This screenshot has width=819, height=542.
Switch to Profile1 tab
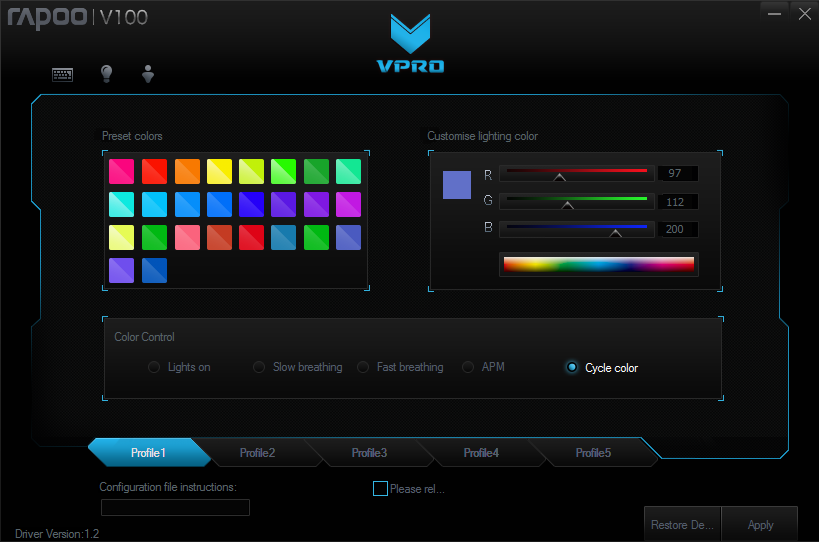click(148, 453)
